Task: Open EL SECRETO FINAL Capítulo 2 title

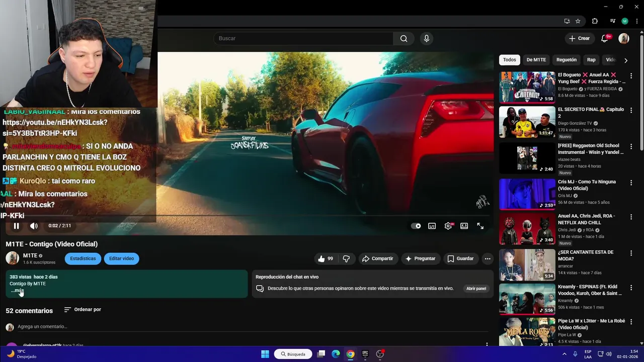Action: point(591,113)
